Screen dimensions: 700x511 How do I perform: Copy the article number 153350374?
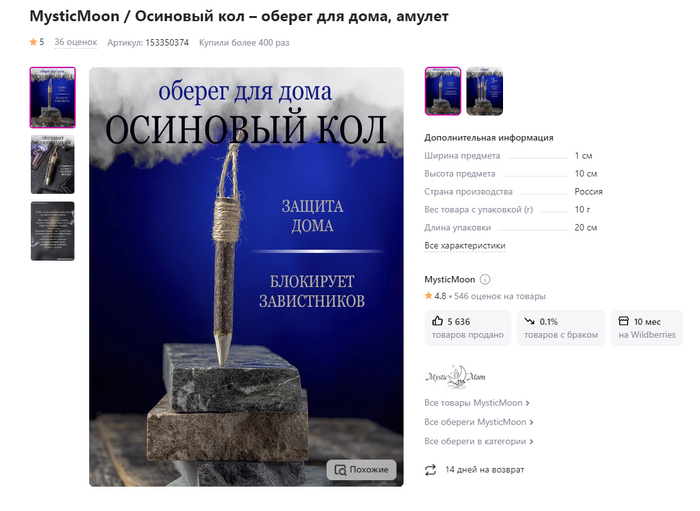[167, 42]
